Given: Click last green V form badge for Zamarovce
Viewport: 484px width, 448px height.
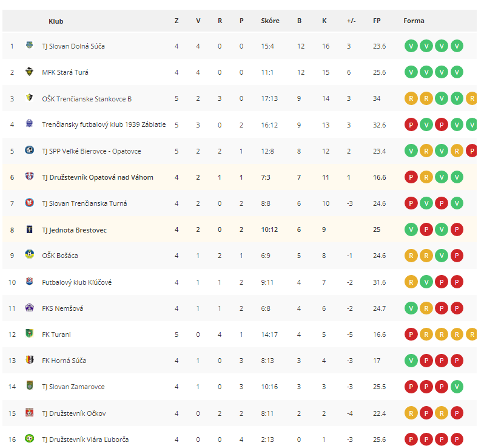Looking at the screenshot, I should point(457,387).
